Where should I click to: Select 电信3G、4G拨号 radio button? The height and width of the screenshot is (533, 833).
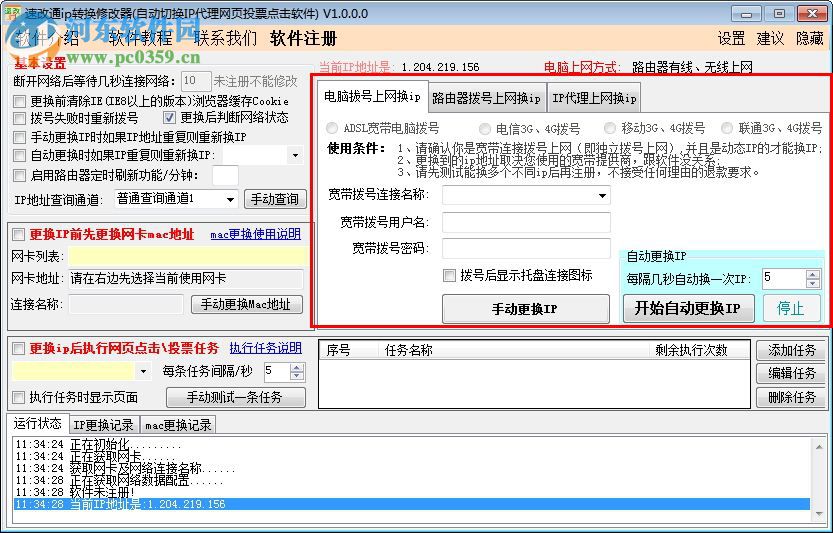tap(484, 129)
